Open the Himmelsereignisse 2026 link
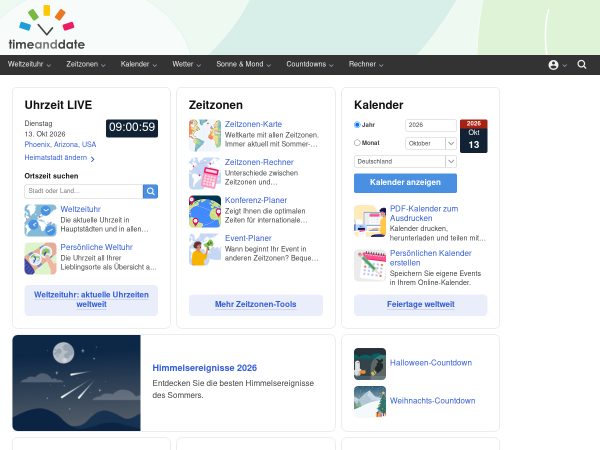This screenshot has height=450, width=600. [x=204, y=368]
